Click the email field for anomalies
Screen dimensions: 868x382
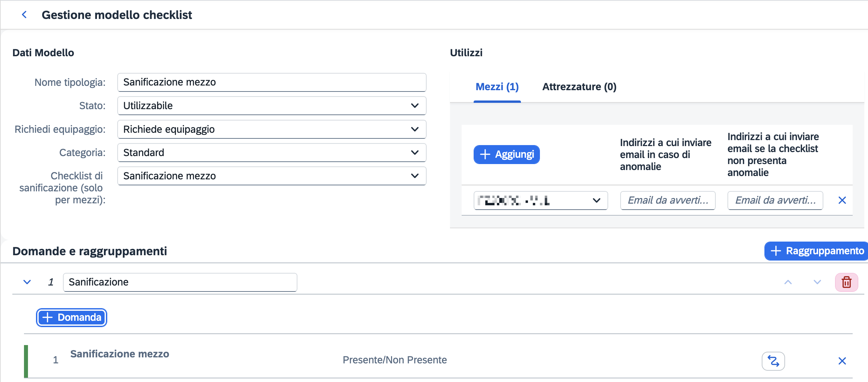pyautogui.click(x=667, y=200)
